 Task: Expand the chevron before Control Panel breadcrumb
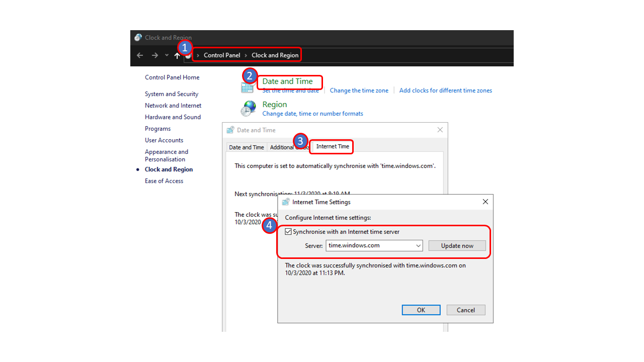[x=198, y=55]
